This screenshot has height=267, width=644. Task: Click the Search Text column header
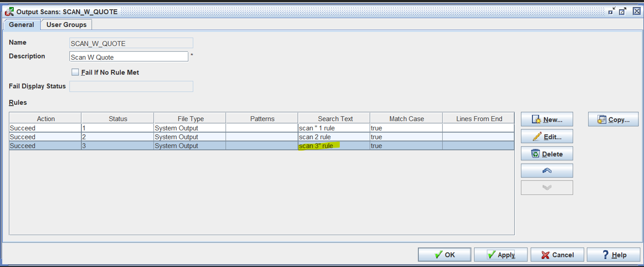pyautogui.click(x=334, y=118)
